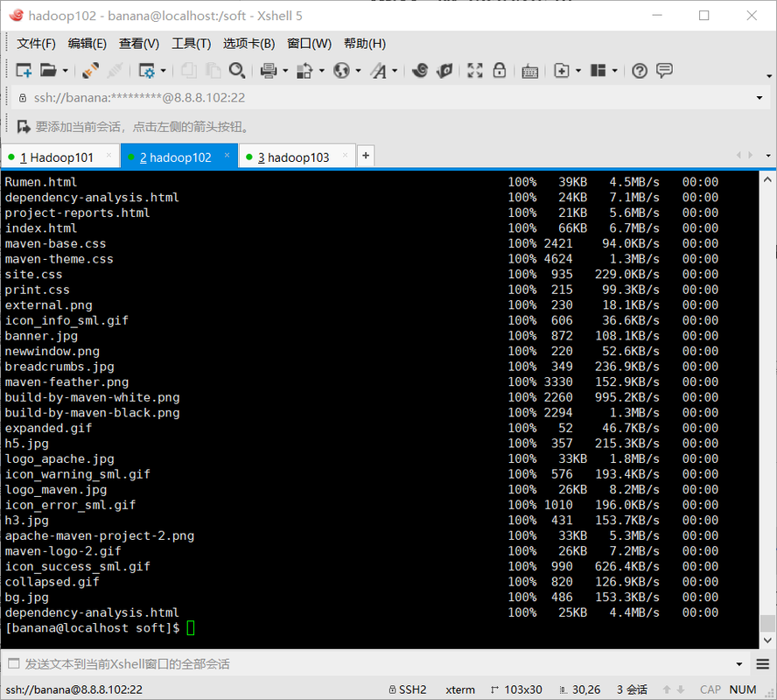Image resolution: width=777 pixels, height=700 pixels.
Task: Expand the address bar history dropdown
Action: click(759, 98)
